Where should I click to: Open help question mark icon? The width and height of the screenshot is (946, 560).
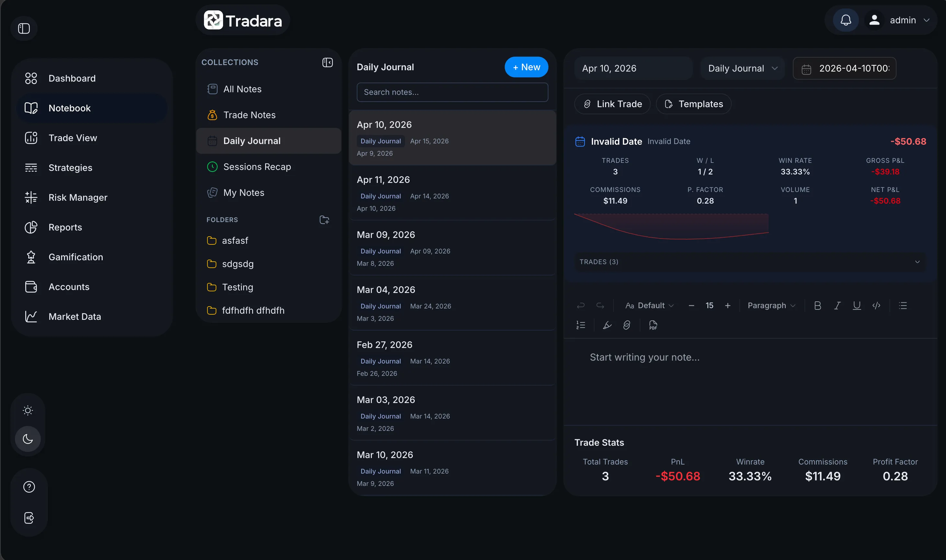click(29, 487)
